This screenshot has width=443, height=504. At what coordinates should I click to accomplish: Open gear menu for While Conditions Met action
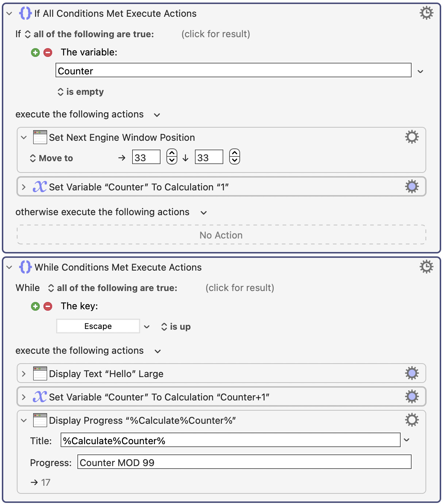click(x=426, y=267)
